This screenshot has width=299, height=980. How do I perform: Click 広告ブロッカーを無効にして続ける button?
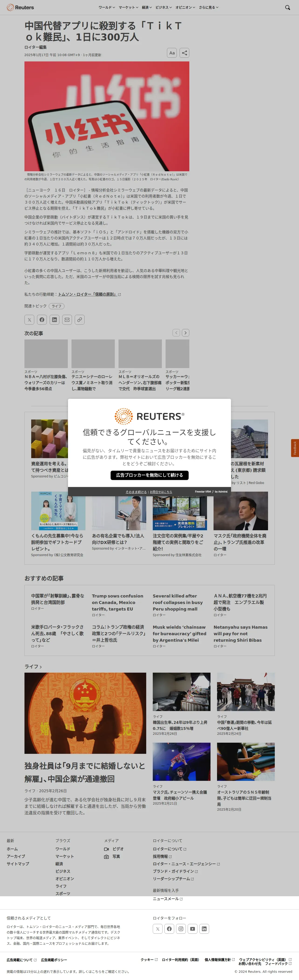pos(149,475)
